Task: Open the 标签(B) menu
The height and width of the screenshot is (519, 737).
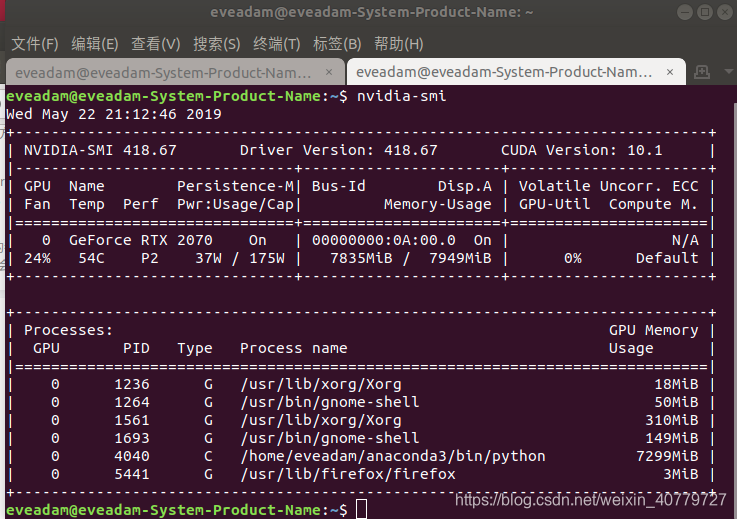Action: pos(337,44)
